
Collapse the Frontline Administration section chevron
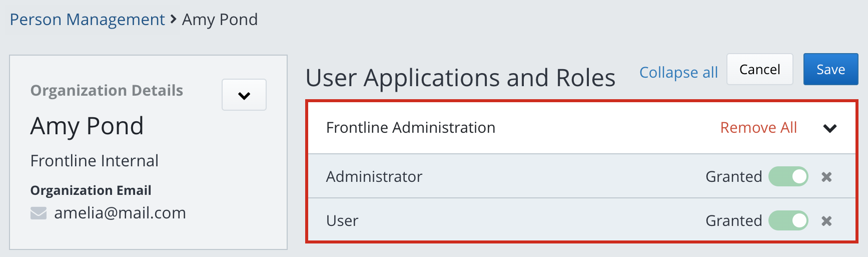click(x=829, y=128)
